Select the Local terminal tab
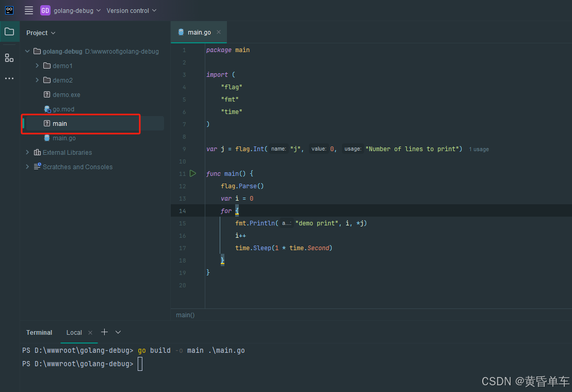Screen dimensions: 572x392 74,333
